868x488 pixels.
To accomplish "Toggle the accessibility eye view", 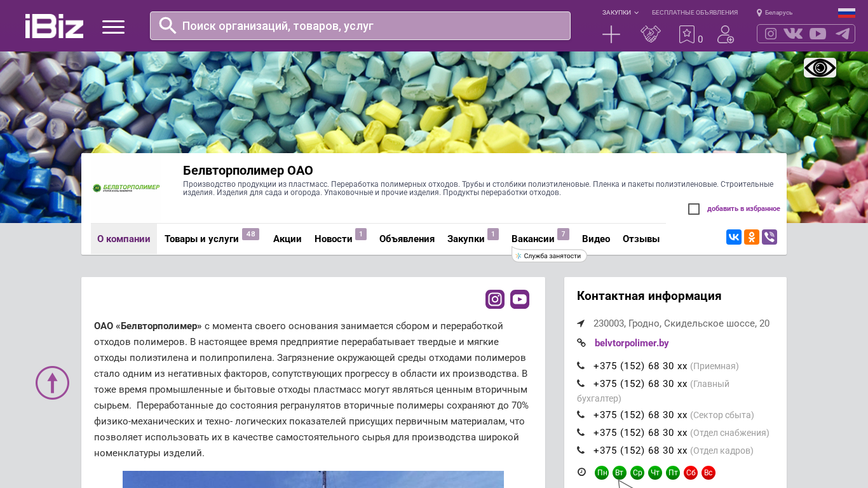I will [820, 67].
